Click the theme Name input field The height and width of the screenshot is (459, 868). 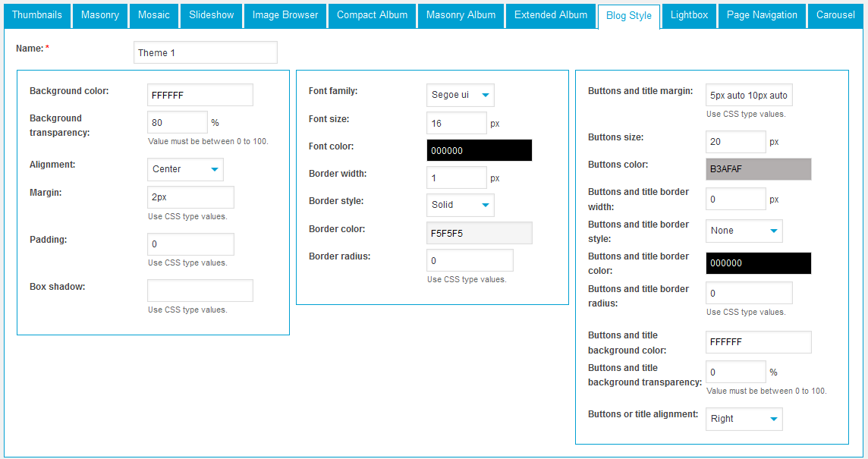[205, 52]
